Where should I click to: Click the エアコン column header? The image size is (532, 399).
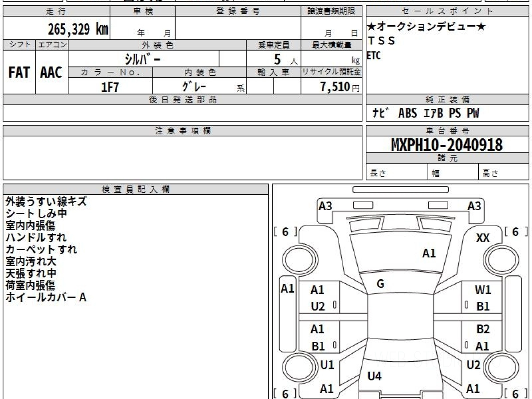(x=52, y=45)
